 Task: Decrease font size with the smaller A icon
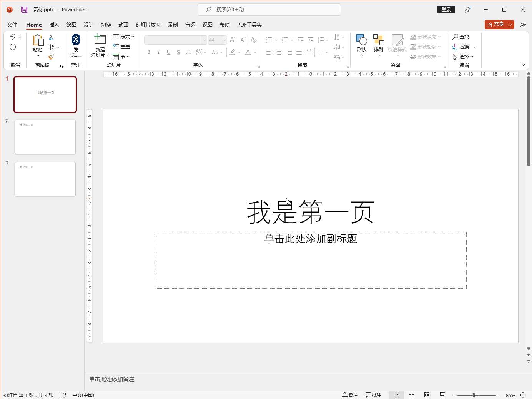pos(243,40)
